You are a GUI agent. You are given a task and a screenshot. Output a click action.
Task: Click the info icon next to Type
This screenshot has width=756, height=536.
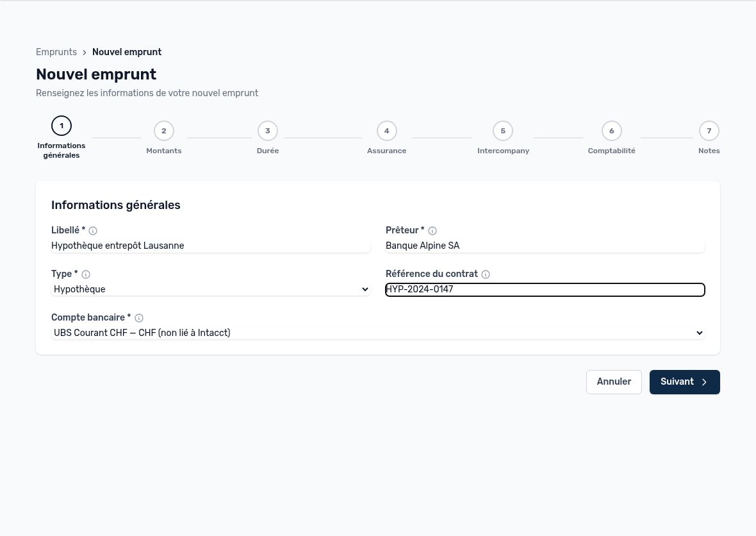[x=86, y=274]
